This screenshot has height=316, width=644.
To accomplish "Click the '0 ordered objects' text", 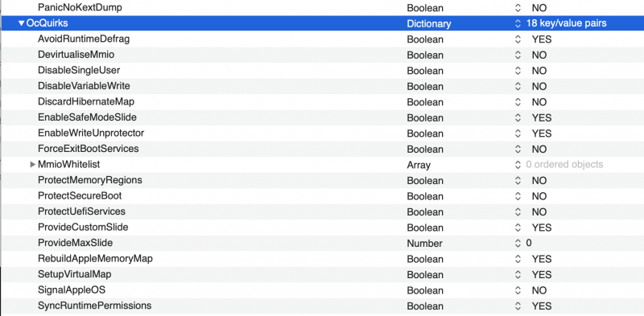I will click(x=565, y=165).
